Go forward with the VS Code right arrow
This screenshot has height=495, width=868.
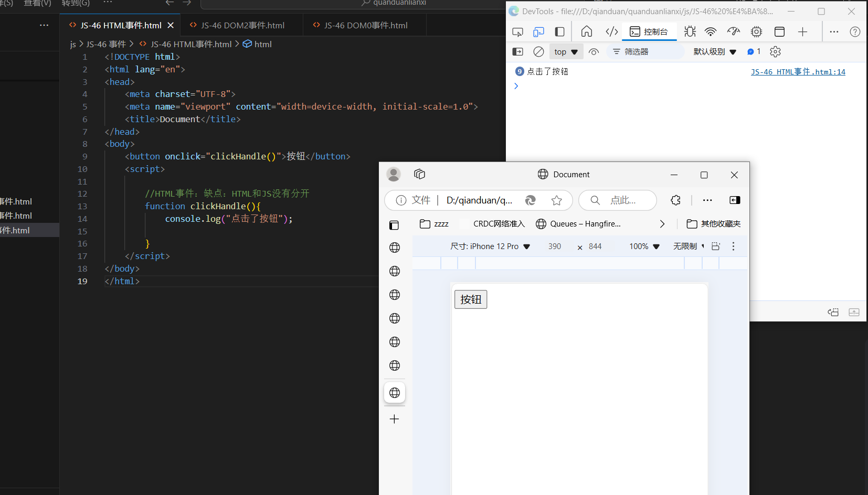(x=187, y=3)
